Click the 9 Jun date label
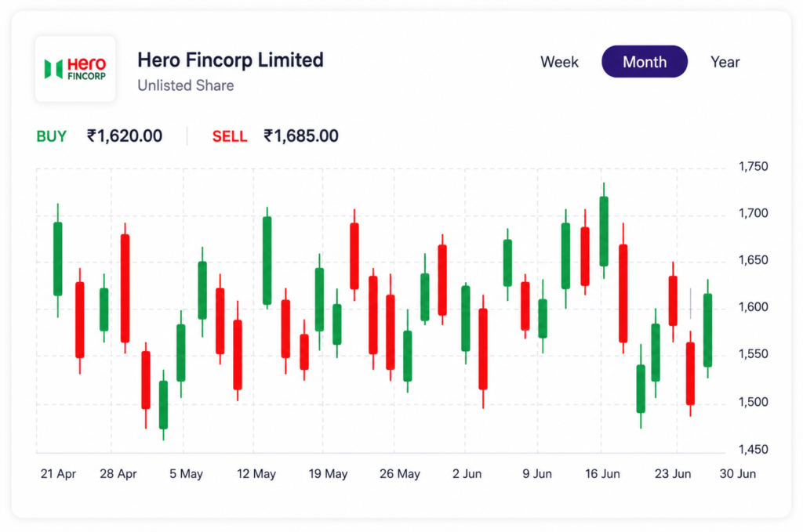The width and height of the screenshot is (803, 532). pyautogui.click(x=536, y=474)
